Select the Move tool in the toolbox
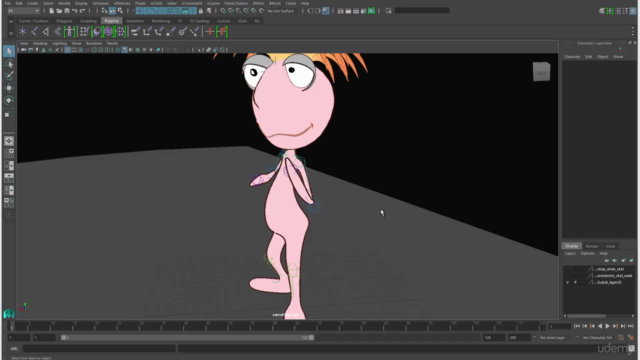The image size is (640, 360). [9, 88]
